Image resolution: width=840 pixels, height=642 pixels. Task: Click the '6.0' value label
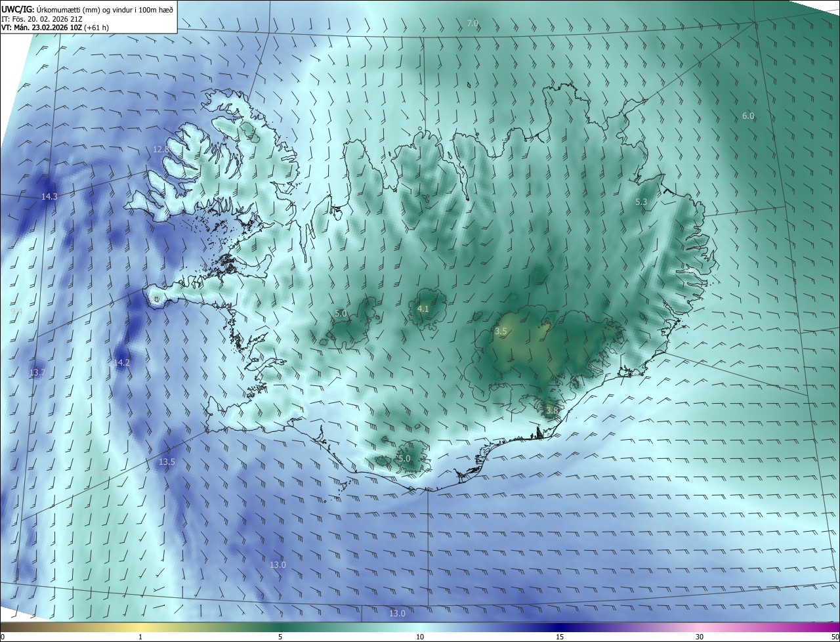748,116
